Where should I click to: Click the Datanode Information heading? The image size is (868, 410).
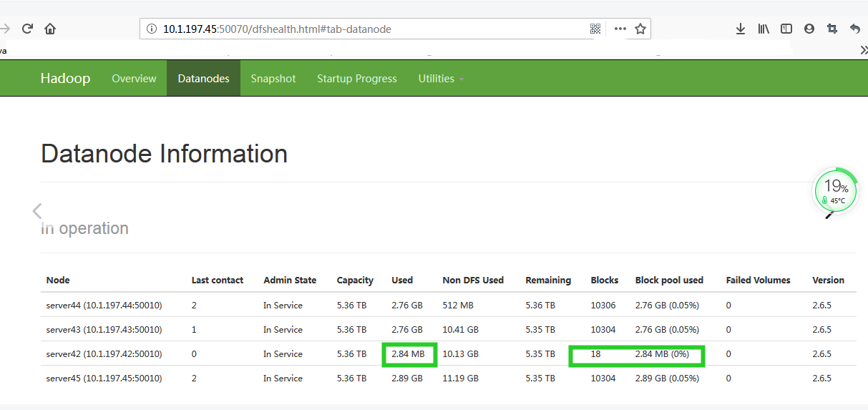pyautogui.click(x=165, y=154)
